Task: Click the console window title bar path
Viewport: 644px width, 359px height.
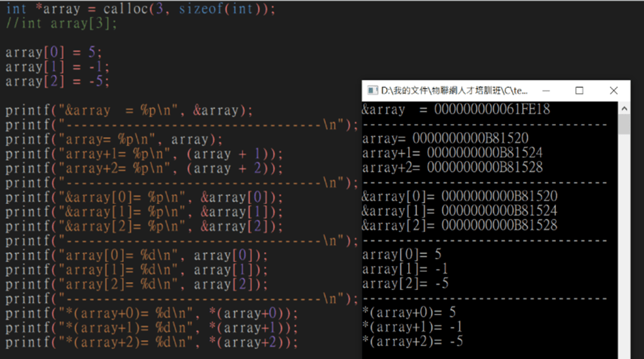Action: 454,91
